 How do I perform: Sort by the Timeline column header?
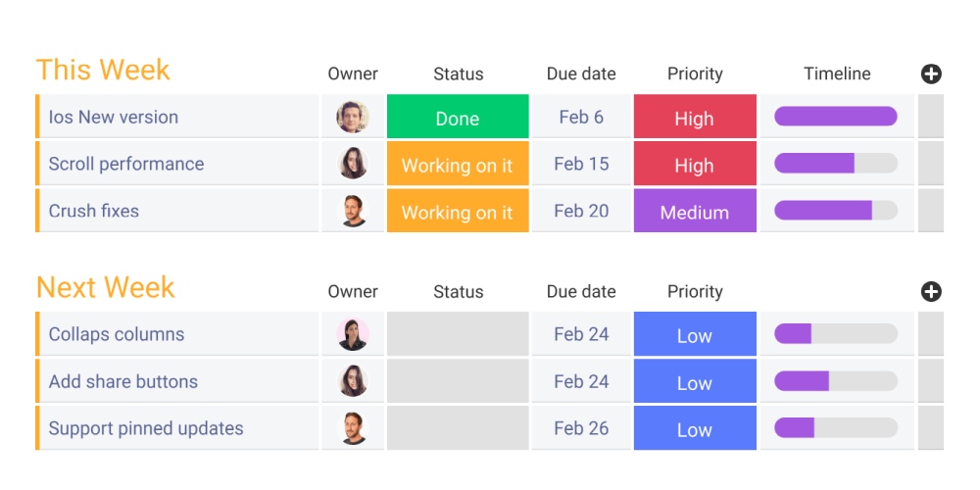click(837, 73)
